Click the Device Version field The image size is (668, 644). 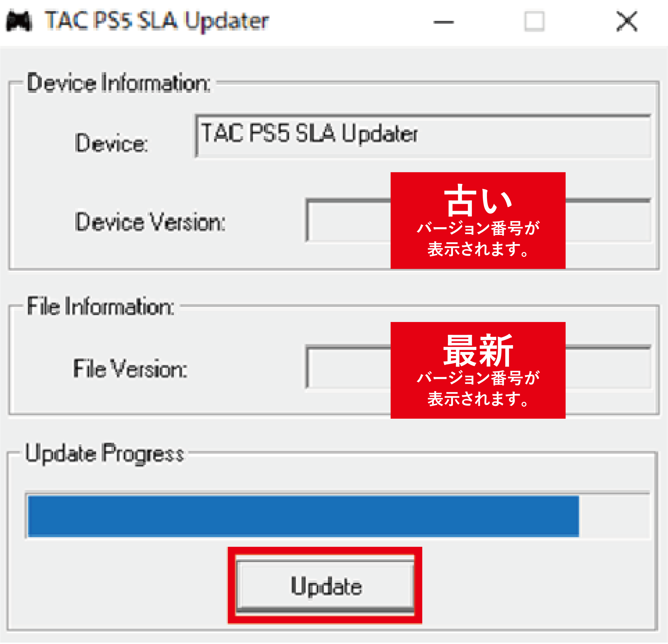coord(478,220)
